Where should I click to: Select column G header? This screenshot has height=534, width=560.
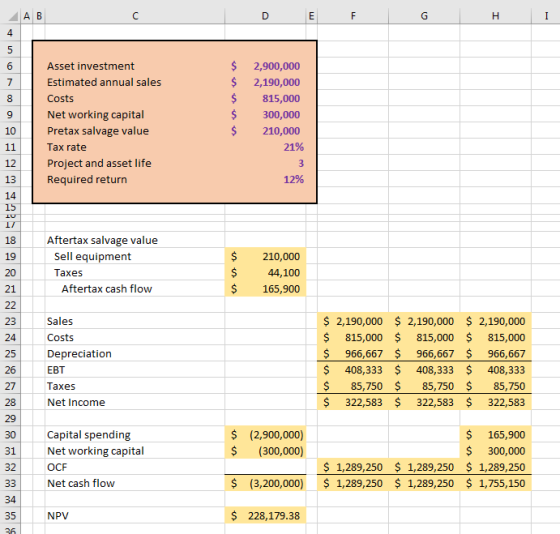tap(424, 16)
